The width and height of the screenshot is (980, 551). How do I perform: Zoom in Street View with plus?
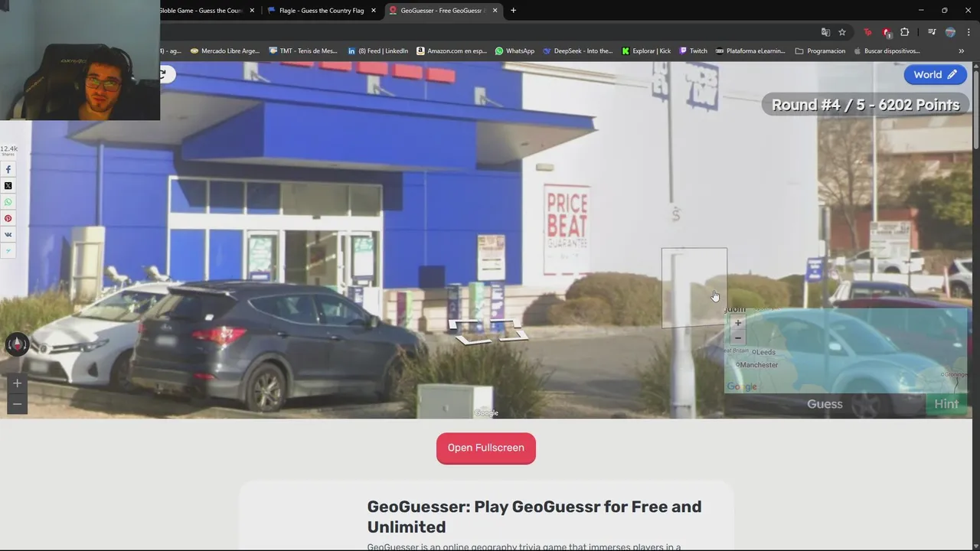(17, 383)
